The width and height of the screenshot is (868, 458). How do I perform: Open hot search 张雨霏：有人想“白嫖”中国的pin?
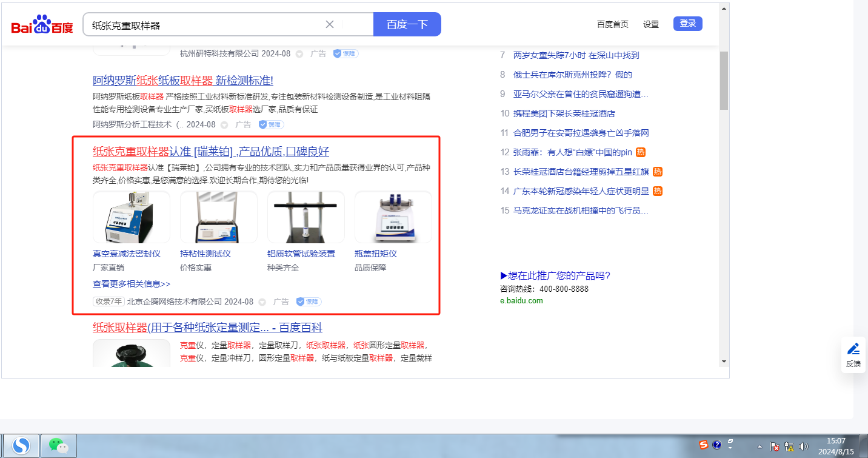click(x=573, y=152)
